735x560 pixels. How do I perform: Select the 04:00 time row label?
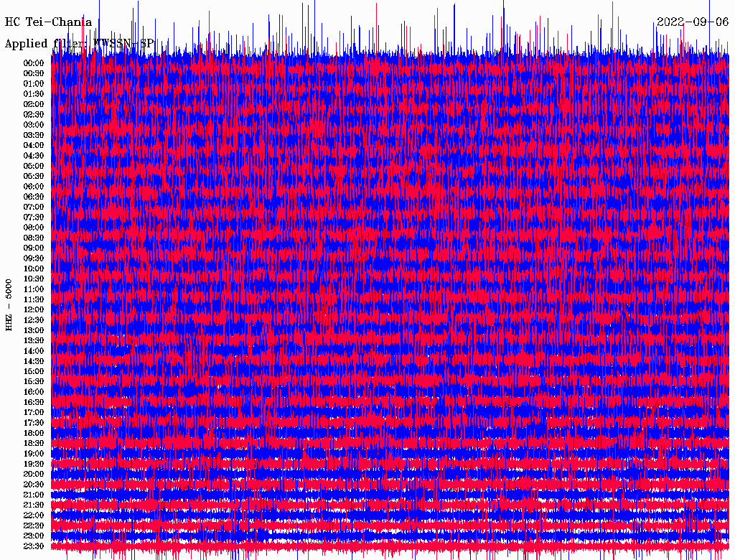pyautogui.click(x=34, y=146)
